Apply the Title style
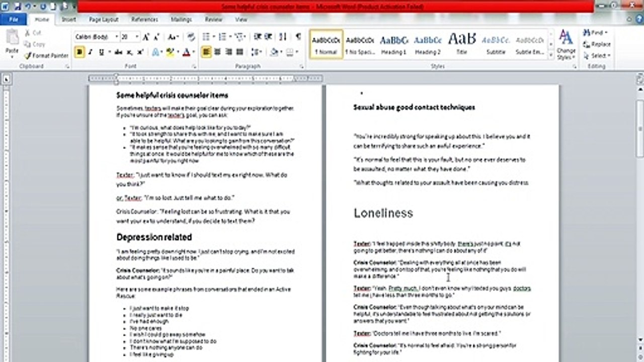This screenshot has height=362, width=644. coord(462,44)
